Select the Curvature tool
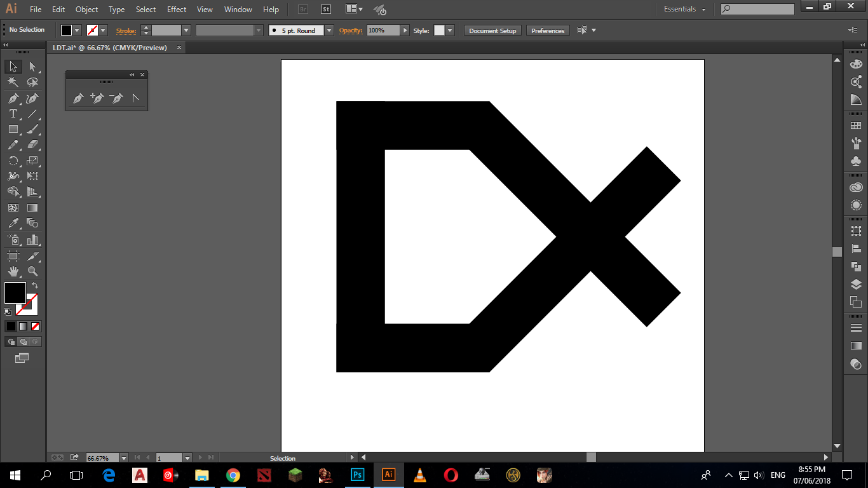 point(33,98)
